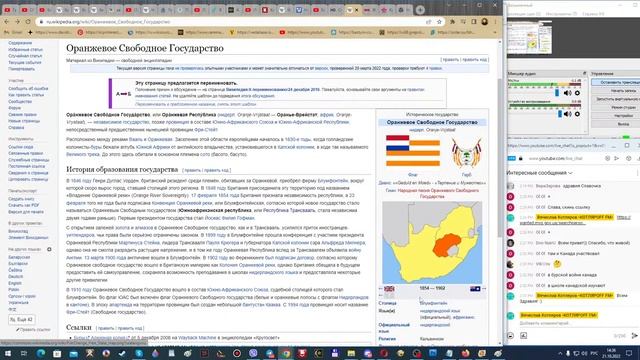Click the page vertical scrollbar
This screenshot has height=360, width=640.
(x=500, y=157)
